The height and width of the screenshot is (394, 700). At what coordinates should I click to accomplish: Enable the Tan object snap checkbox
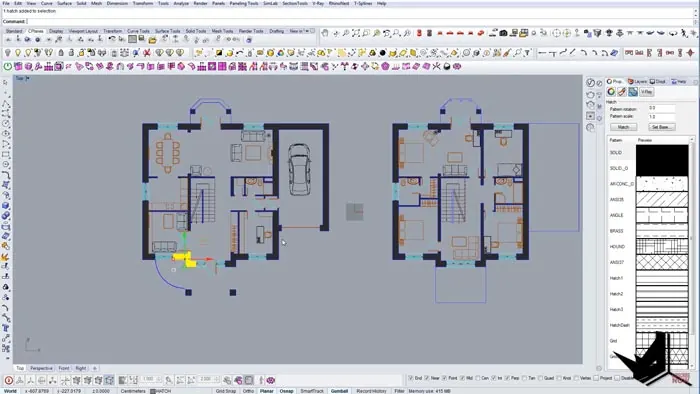pos(525,378)
